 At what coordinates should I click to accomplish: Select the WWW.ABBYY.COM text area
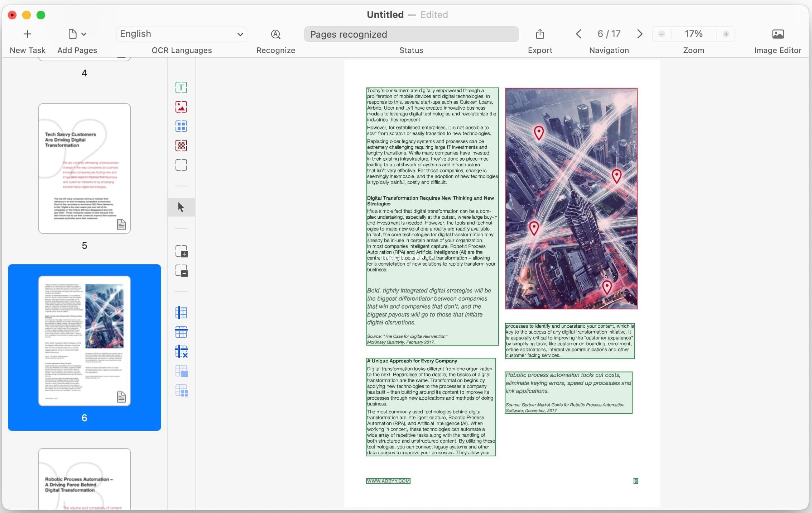point(388,481)
